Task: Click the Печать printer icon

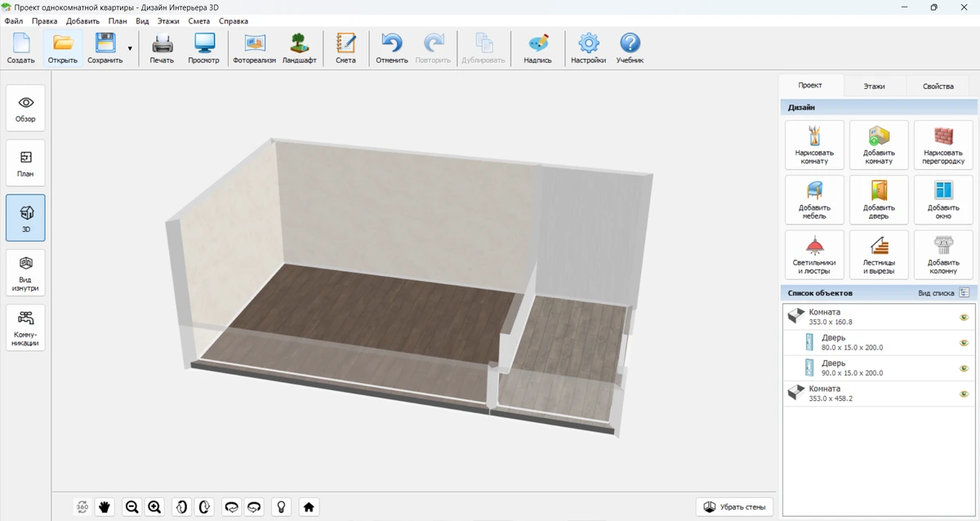Action: point(162,48)
